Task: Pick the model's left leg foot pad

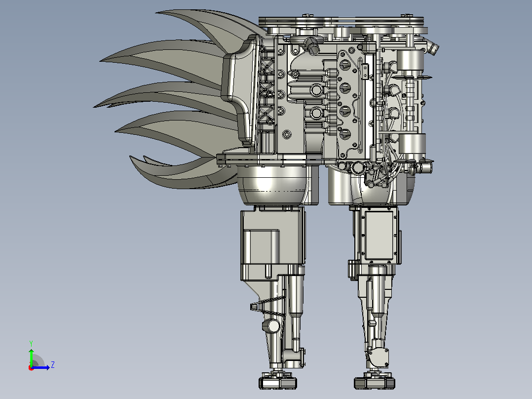Action: [278, 381]
